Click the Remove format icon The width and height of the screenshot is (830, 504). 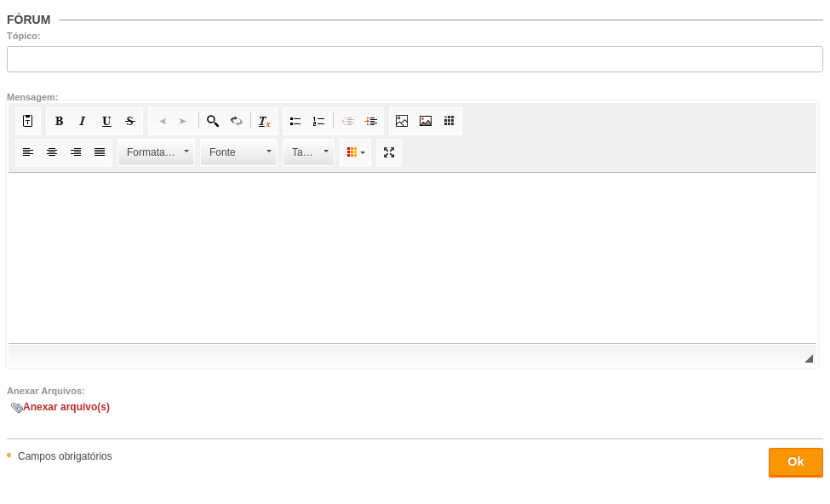coord(264,121)
